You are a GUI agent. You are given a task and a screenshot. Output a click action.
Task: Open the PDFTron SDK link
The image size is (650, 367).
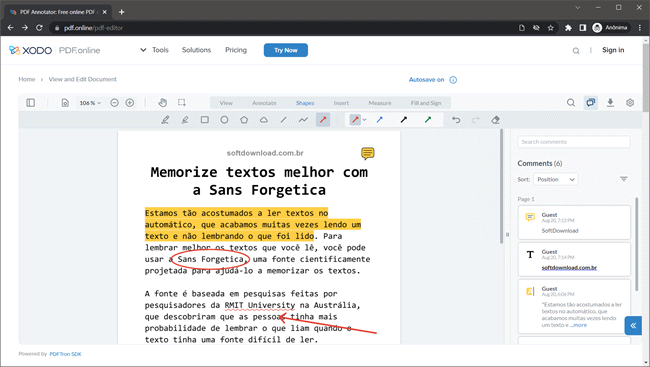(x=65, y=354)
